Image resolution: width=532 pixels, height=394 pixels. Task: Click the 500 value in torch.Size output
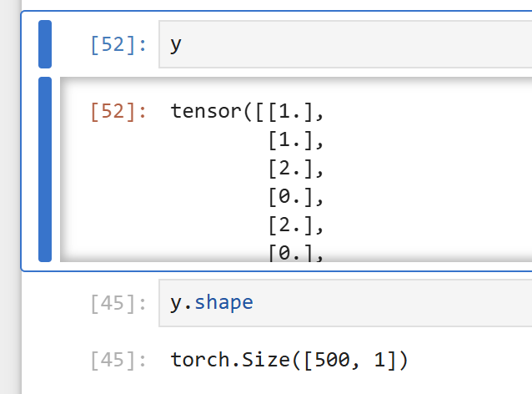332,360
